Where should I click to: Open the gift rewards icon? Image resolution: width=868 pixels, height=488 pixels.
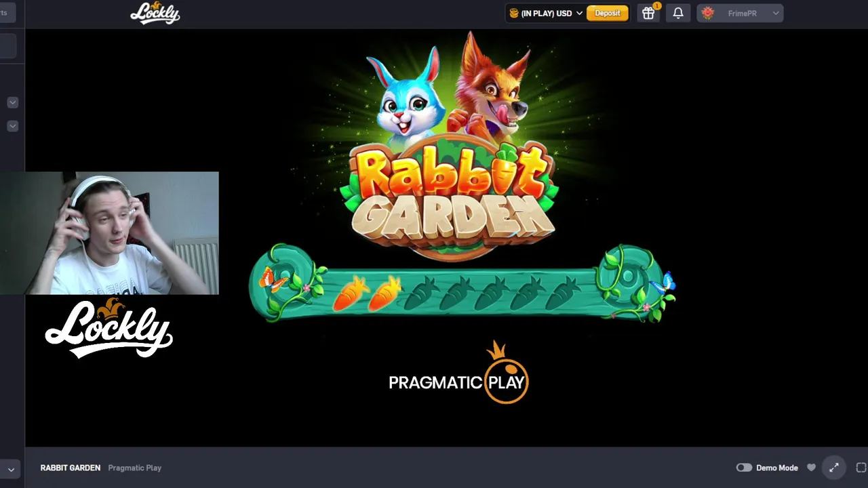[x=648, y=14]
